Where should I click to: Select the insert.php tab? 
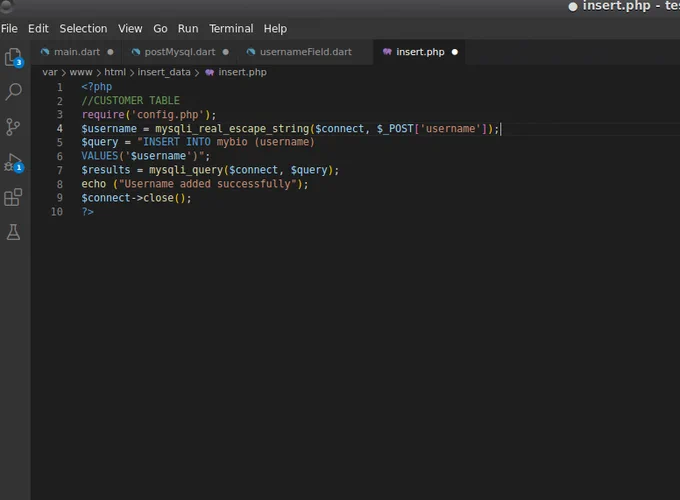(x=420, y=52)
